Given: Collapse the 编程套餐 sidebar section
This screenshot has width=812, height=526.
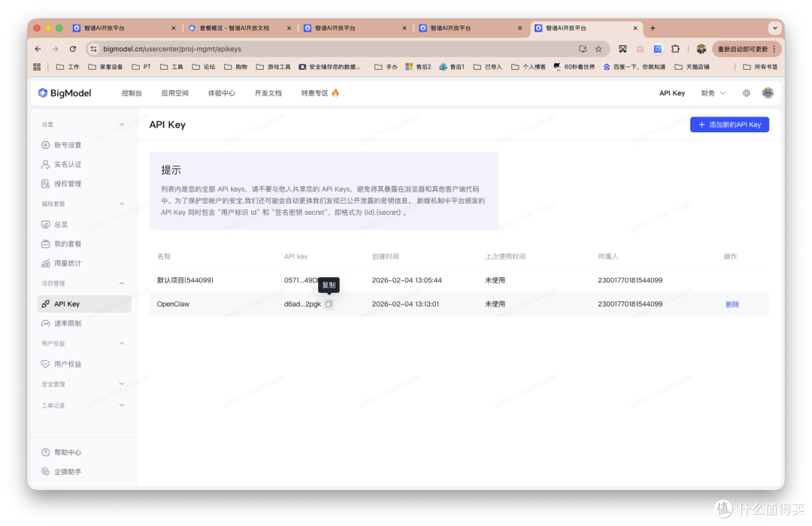Looking at the screenshot, I should (x=122, y=204).
